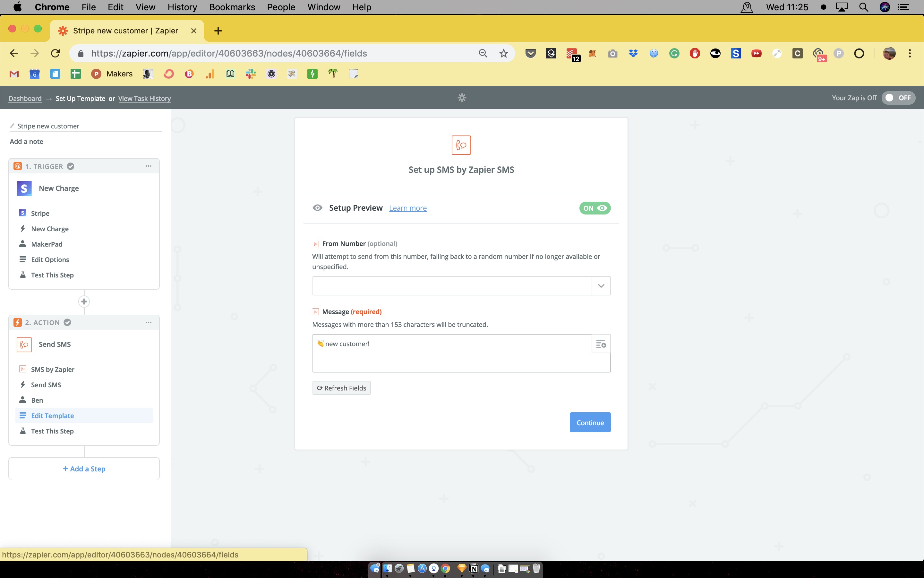Open the Grammarly extension icon

pyautogui.click(x=674, y=53)
